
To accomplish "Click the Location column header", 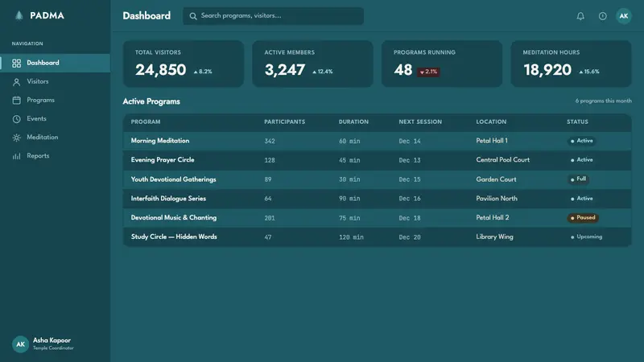I will point(491,122).
